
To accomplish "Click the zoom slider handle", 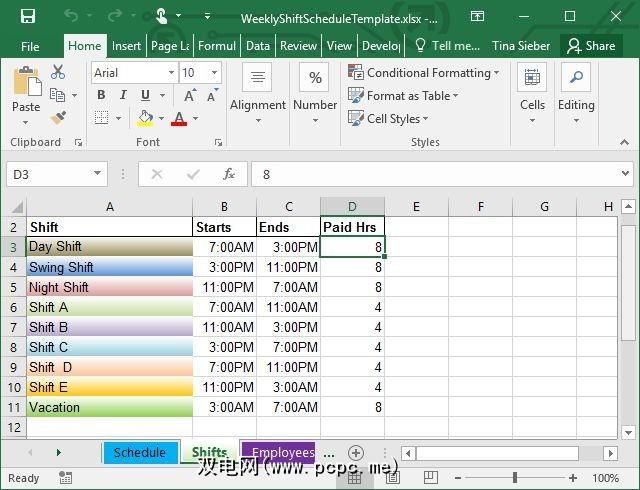I will point(515,477).
